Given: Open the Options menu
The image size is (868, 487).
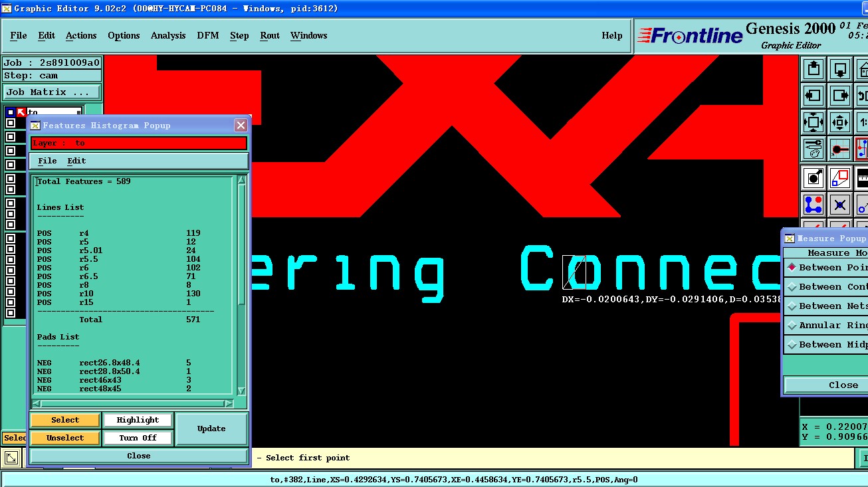Looking at the screenshot, I should pyautogui.click(x=124, y=35).
